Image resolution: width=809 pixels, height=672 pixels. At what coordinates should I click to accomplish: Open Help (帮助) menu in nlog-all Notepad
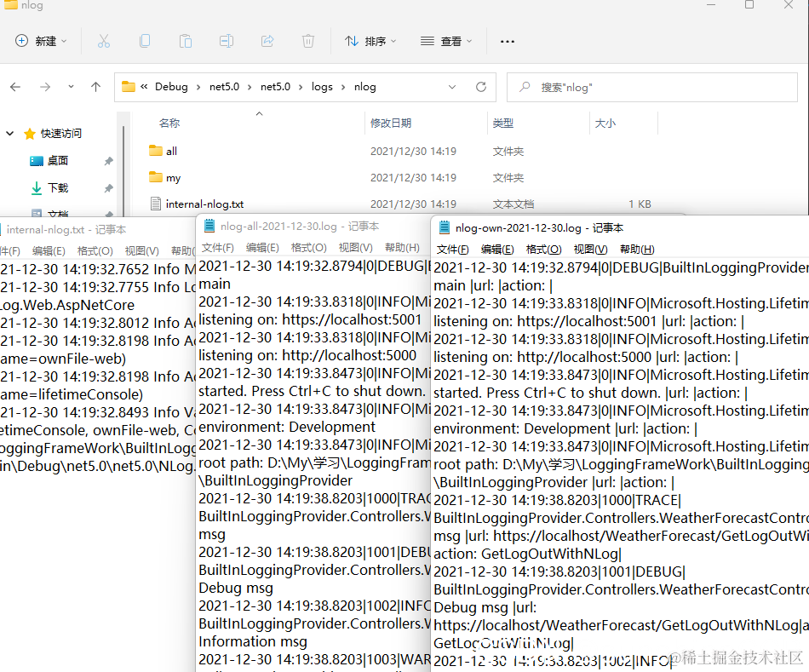coord(402,247)
